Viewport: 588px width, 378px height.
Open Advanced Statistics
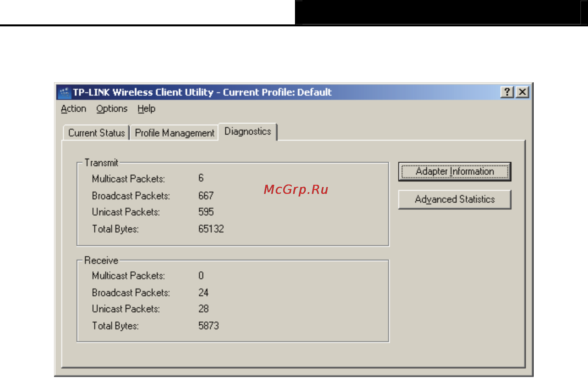pos(455,199)
